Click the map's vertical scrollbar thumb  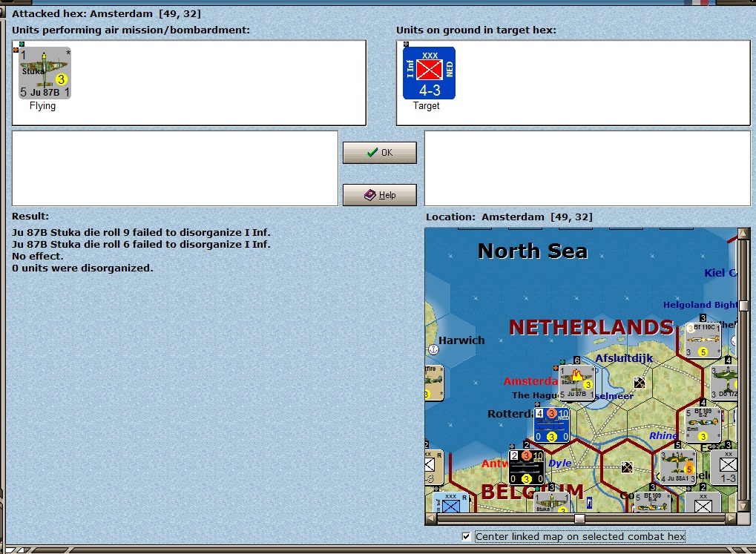pos(743,306)
